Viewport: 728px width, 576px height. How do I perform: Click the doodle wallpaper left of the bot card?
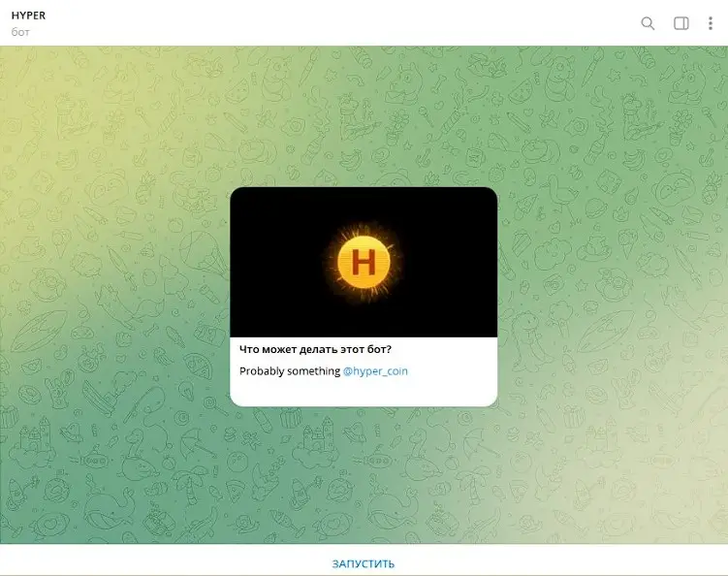tap(116, 291)
